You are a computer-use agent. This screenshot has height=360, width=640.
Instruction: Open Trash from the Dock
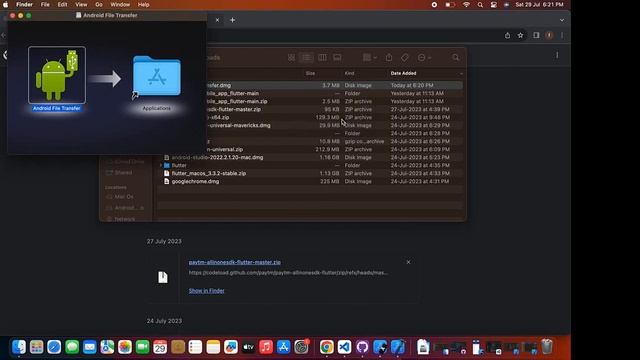(x=547, y=347)
